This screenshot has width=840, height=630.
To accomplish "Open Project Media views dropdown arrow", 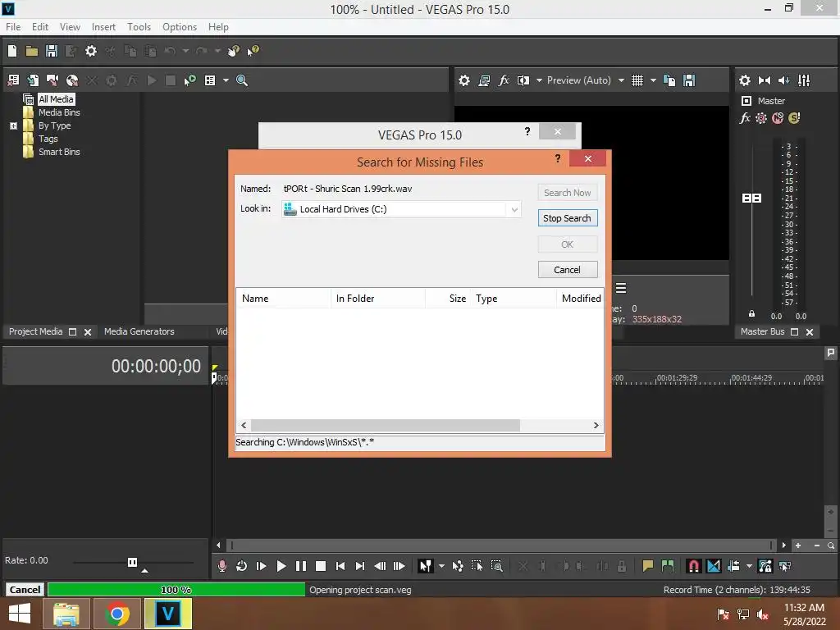I will (226, 80).
